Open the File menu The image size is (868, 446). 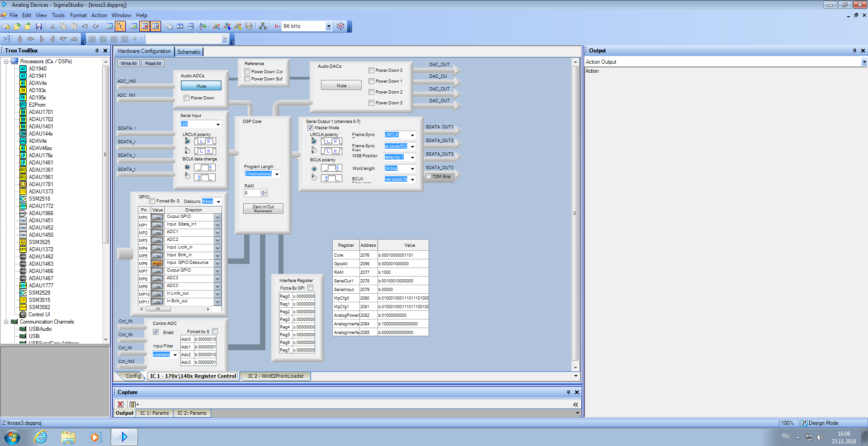coord(14,15)
